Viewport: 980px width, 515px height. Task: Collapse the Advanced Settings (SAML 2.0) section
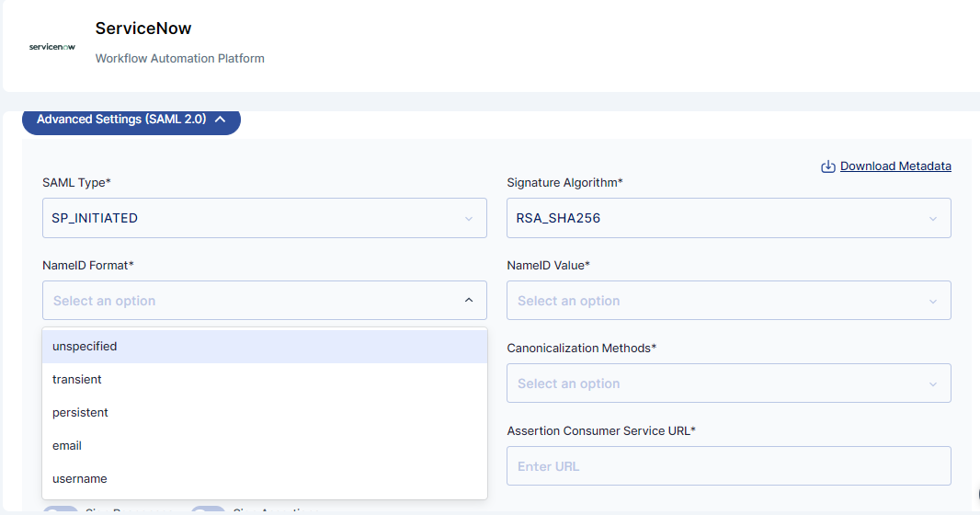[x=131, y=120]
